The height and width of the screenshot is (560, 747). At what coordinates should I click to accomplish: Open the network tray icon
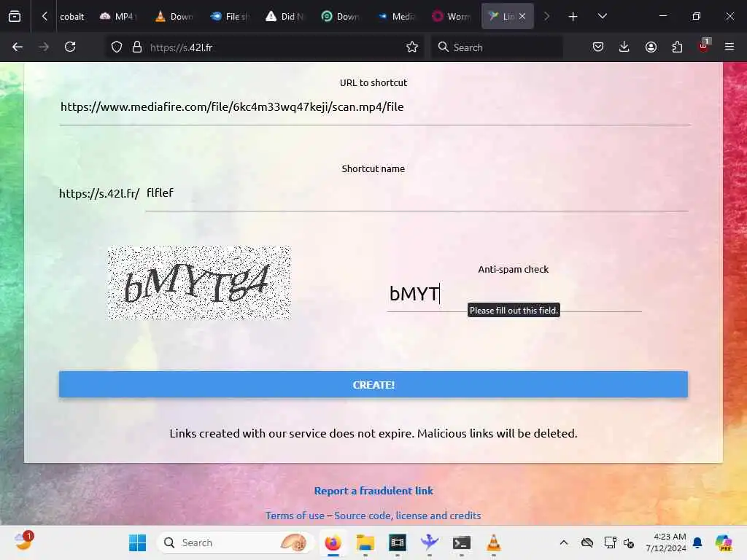point(610,542)
